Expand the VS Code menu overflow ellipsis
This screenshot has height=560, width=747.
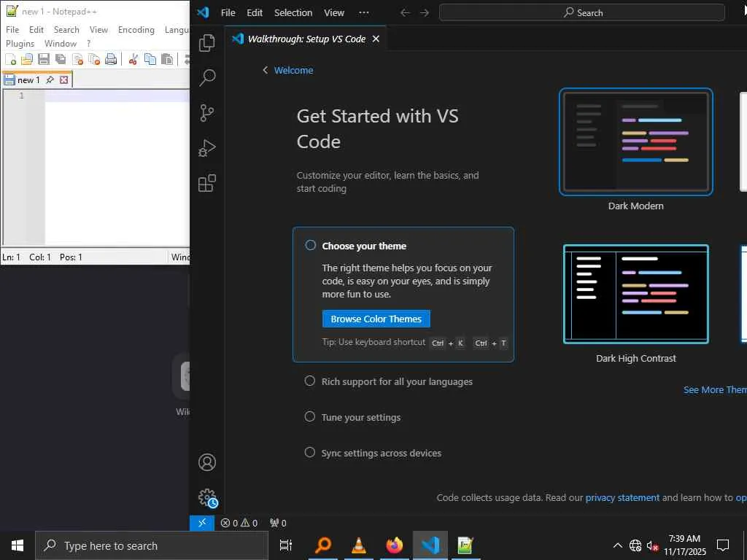(x=363, y=13)
